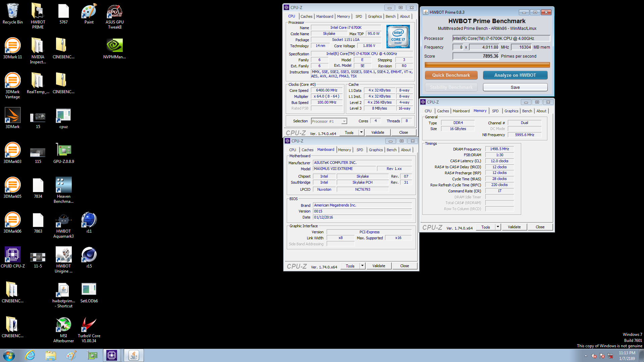Switch to About tab in Memory CPU-Z window
This screenshot has width=644, height=362.
(541, 111)
